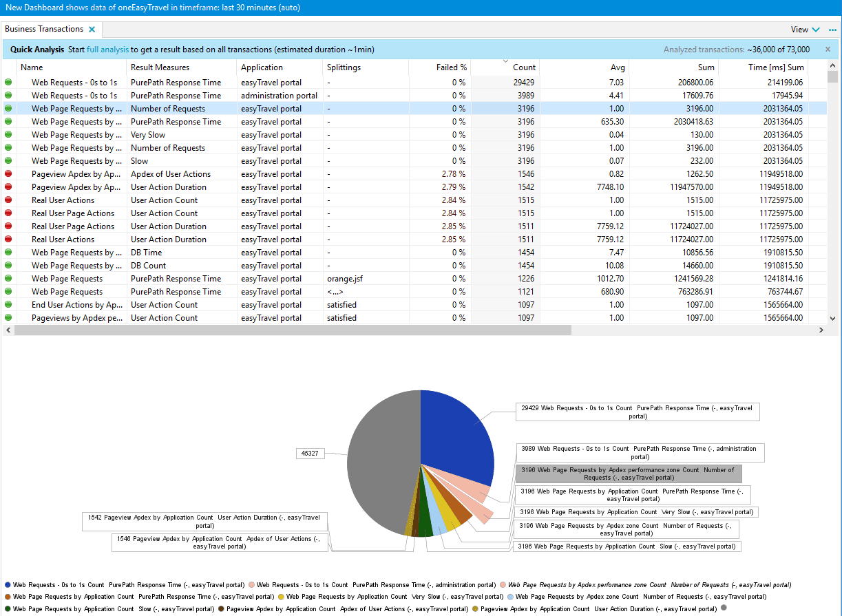Click green status icon of Very Slow row
Viewport: 842px width, 616px height.
point(8,135)
